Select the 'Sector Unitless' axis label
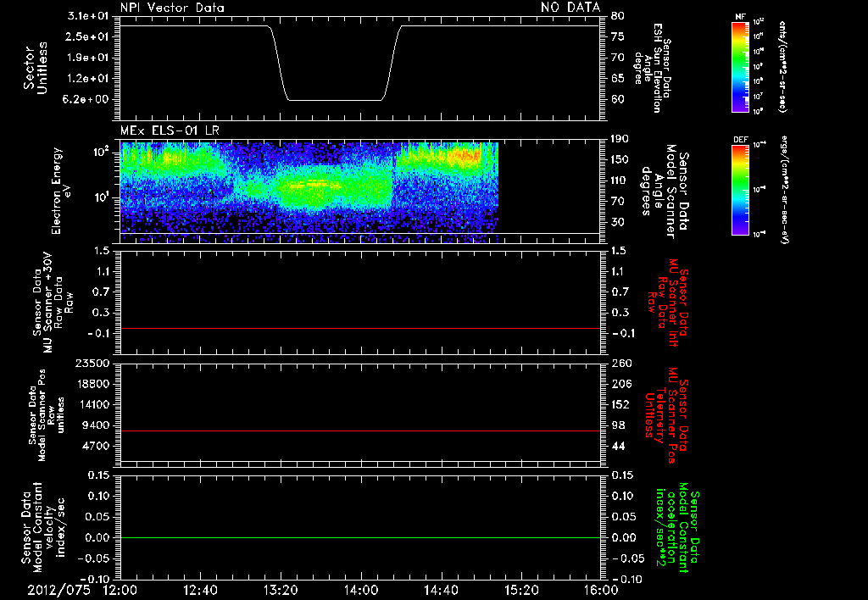868x600 pixels. point(36,68)
